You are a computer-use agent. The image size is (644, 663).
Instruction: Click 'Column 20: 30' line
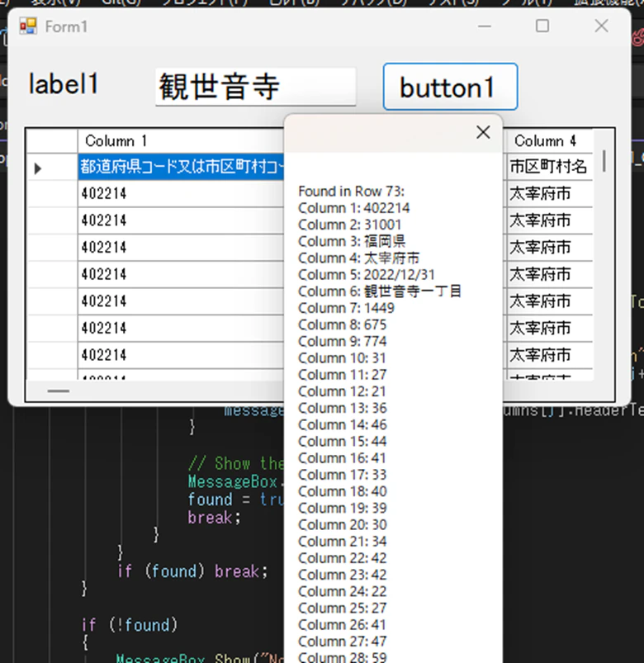coord(343,525)
